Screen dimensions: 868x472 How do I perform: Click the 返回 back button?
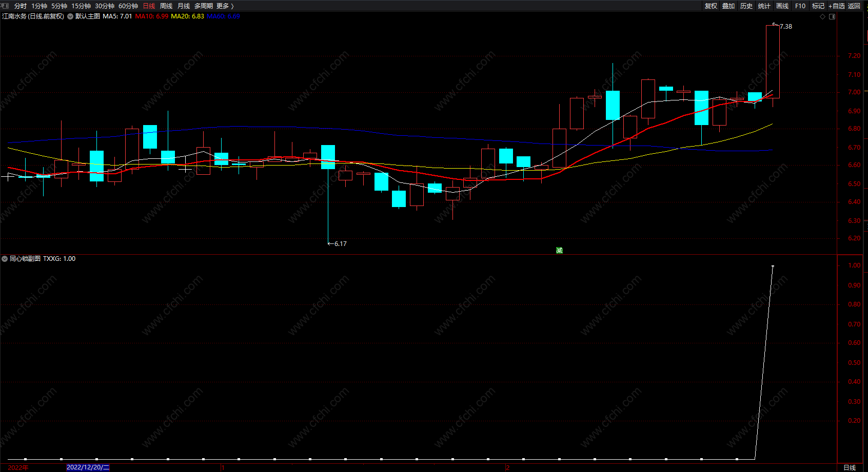click(x=854, y=6)
